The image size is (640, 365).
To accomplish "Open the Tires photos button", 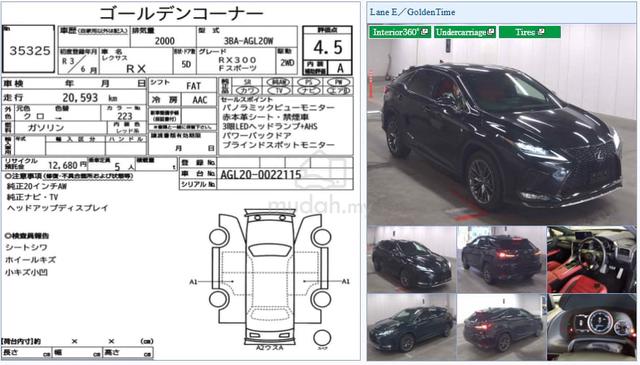I will pos(529,32).
